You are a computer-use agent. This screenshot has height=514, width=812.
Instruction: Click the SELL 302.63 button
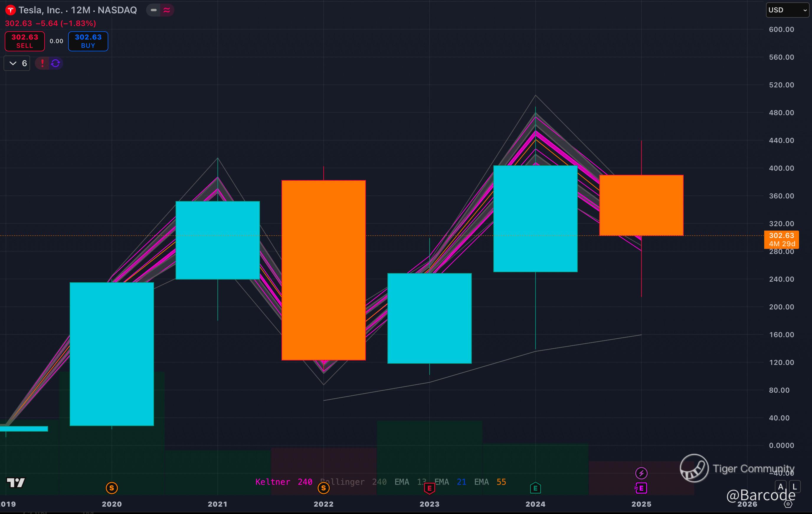pos(24,41)
